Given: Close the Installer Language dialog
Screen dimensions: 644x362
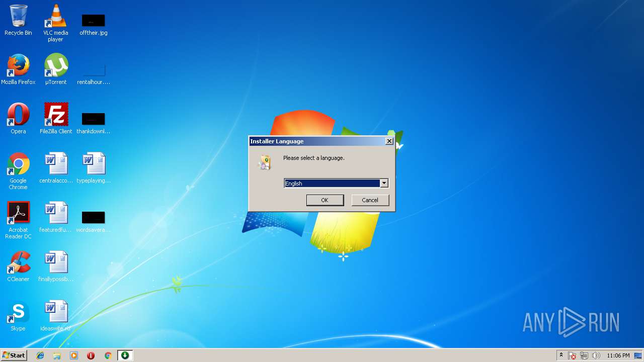Looking at the screenshot, I should click(389, 141).
